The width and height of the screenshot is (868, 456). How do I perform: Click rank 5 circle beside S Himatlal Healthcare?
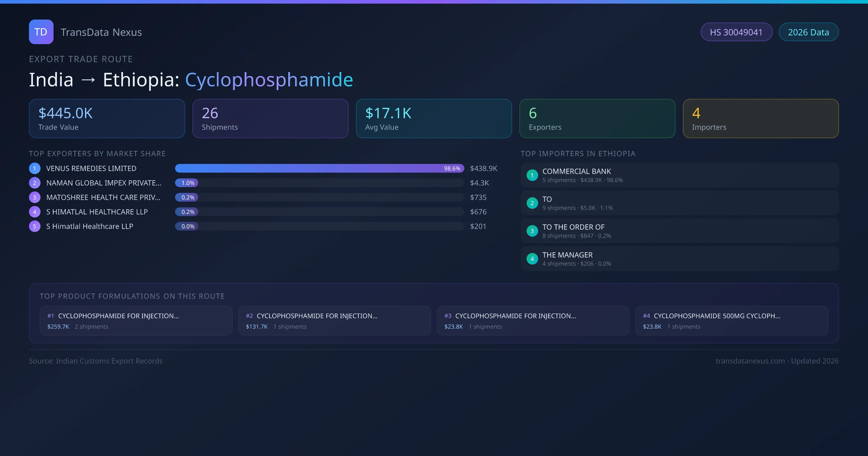35,226
